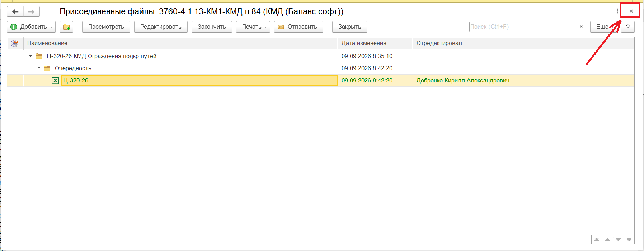Select the file name Ц-320-26
This screenshot has height=251, width=644.
pos(76,81)
